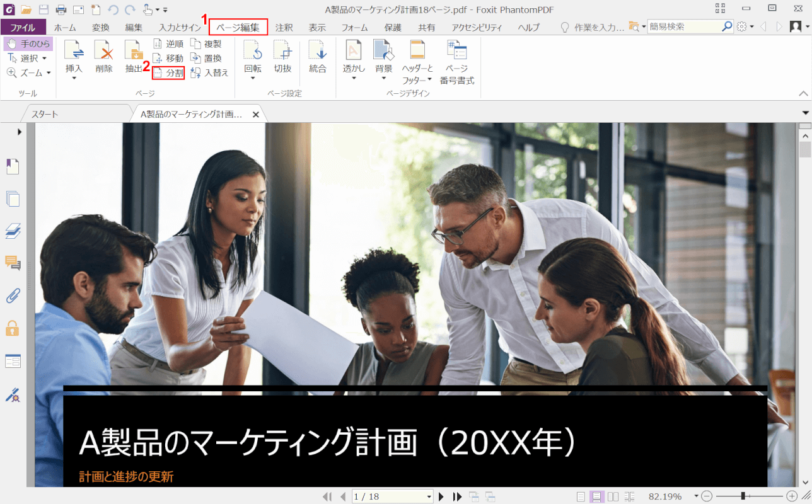Switch to the フォーム tab
812x504 pixels.
(x=355, y=28)
